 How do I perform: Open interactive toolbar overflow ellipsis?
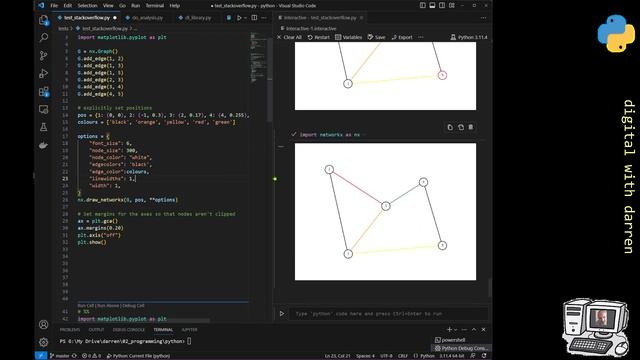pos(421,37)
